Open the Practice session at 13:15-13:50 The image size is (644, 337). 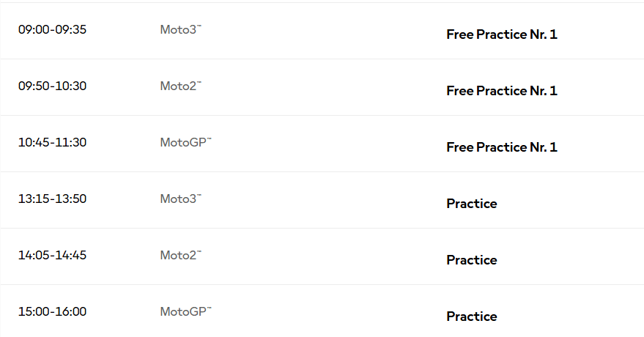471,204
